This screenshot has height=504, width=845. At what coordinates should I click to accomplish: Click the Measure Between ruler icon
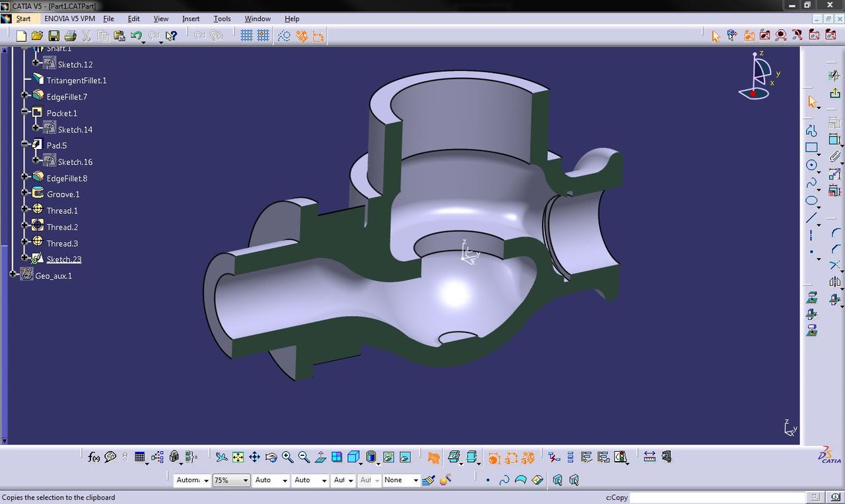pyautogui.click(x=649, y=457)
